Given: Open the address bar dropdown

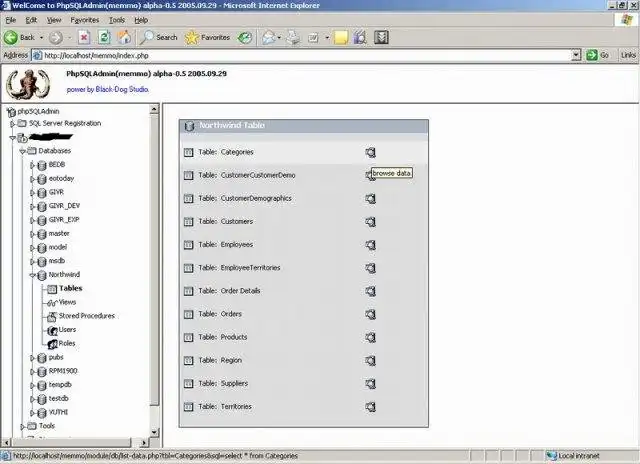Looking at the screenshot, I should (x=576, y=55).
